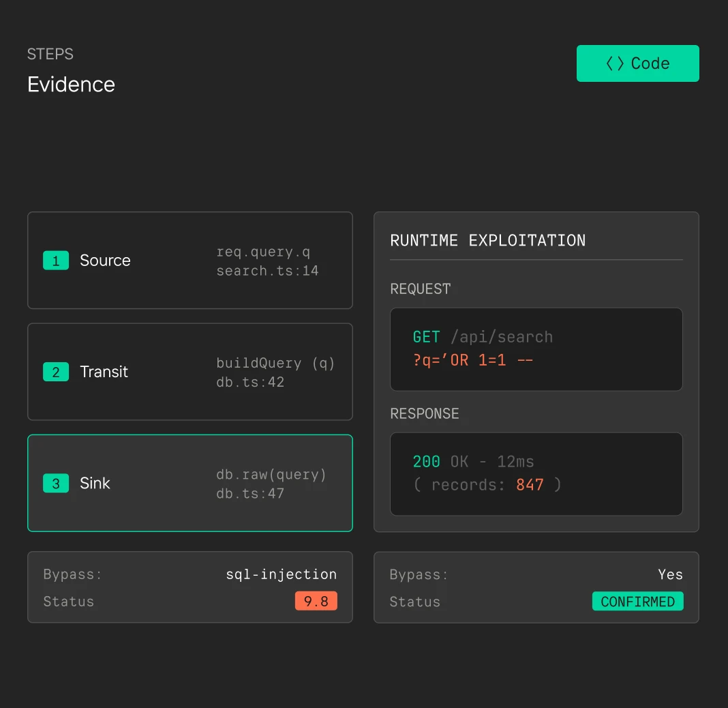Click the RUNTIME EXPLOITATION heading
Viewport: 728px width, 708px height.
[x=487, y=240]
